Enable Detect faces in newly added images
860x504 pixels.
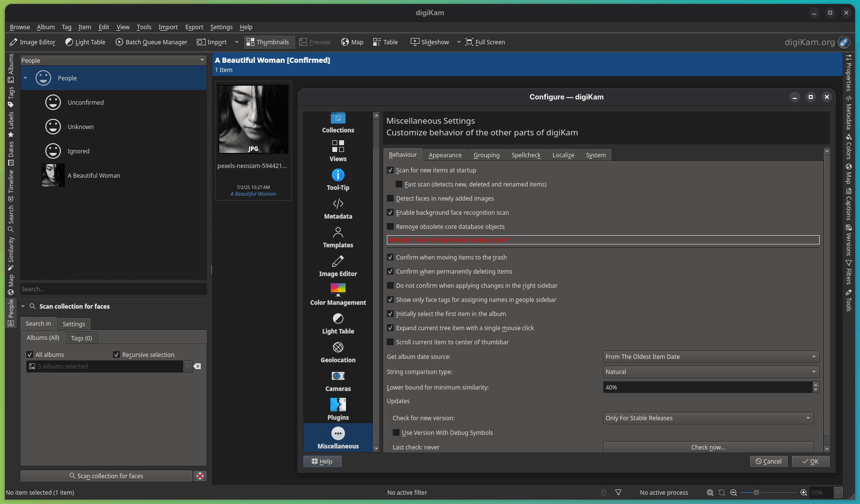pyautogui.click(x=390, y=198)
